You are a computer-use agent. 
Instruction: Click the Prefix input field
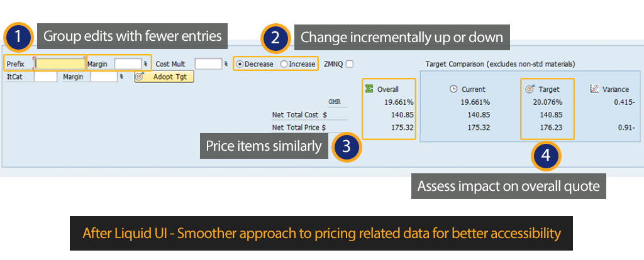pyautogui.click(x=60, y=63)
